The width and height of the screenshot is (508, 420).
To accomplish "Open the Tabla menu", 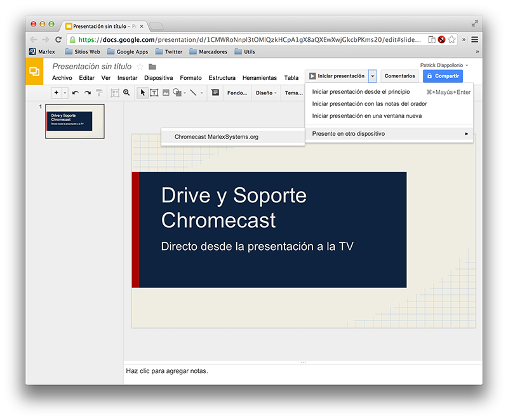I will click(291, 78).
